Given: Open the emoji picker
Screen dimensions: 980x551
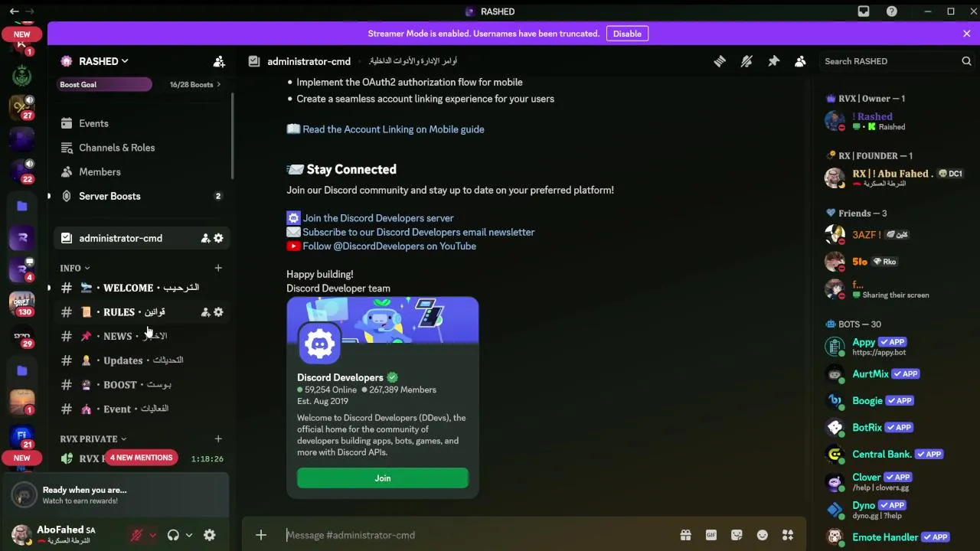Looking at the screenshot, I should [x=762, y=535].
